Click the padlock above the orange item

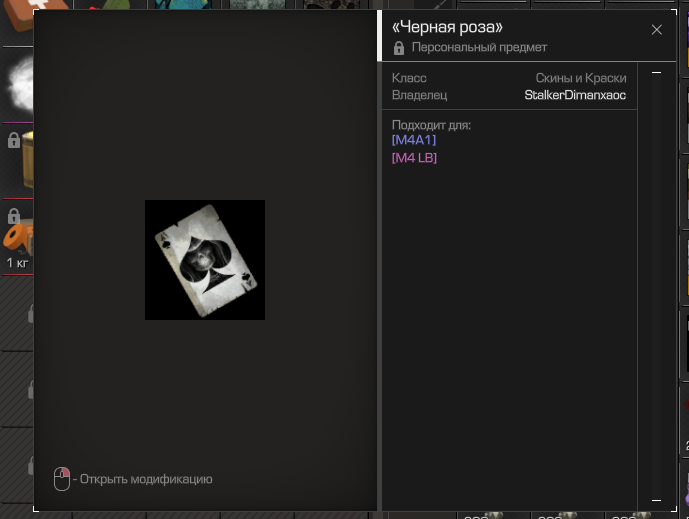(13, 216)
